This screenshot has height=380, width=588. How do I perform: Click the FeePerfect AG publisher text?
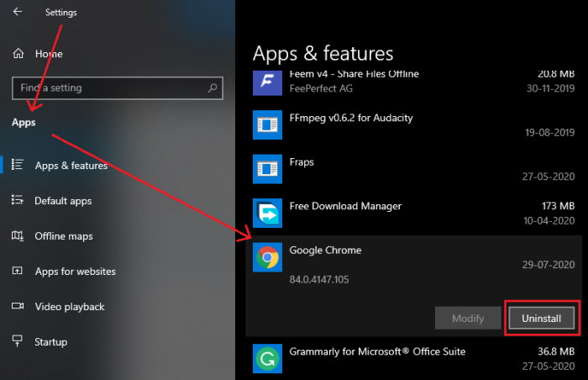(321, 88)
